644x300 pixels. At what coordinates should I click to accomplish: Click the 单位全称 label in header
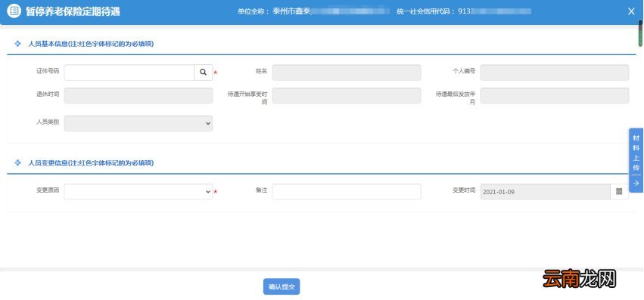(253, 11)
